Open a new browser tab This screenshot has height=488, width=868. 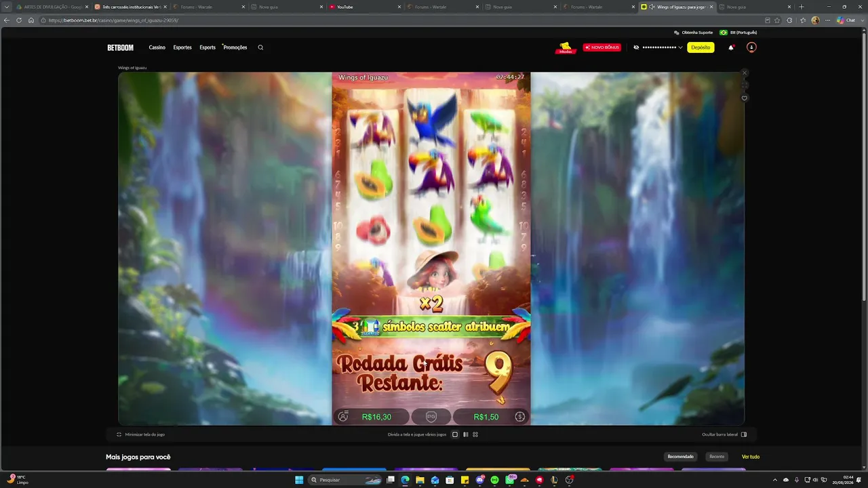(x=802, y=7)
